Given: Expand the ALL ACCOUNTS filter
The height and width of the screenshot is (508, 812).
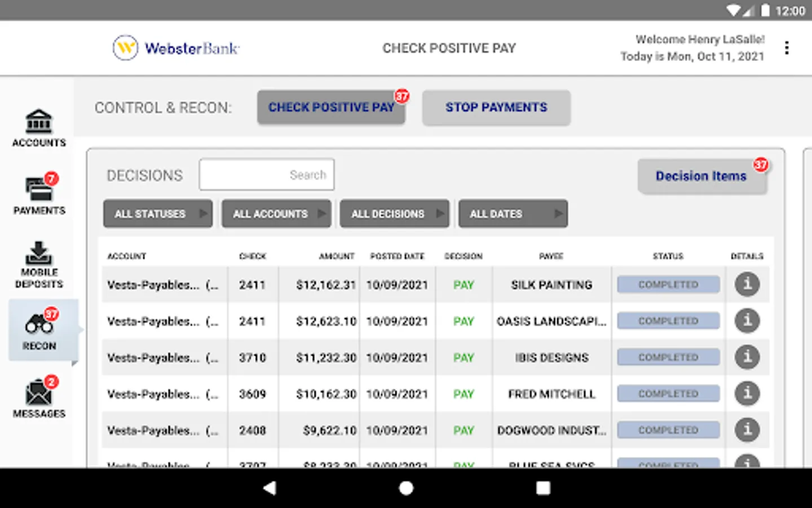Looking at the screenshot, I should (x=276, y=214).
